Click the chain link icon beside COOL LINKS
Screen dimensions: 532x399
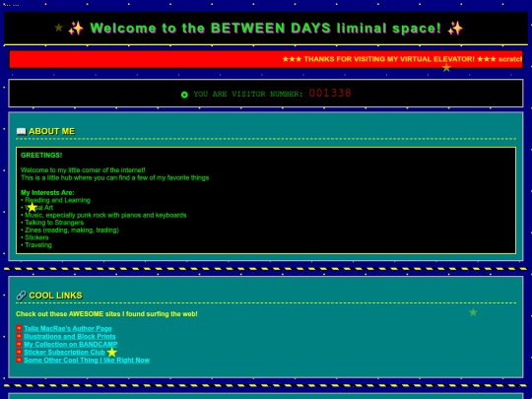click(21, 296)
